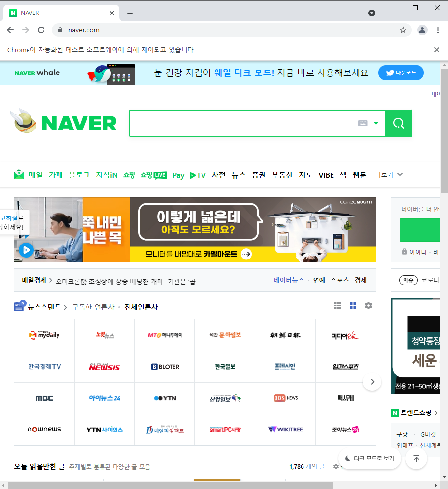Image resolution: width=448 pixels, height=489 pixels.
Task: Open a new browser tab
Action: pos(130,13)
